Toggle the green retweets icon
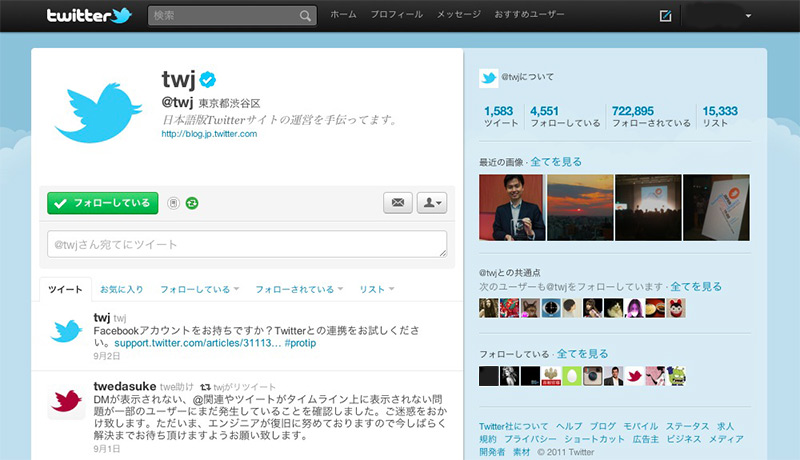This screenshot has width=800, height=460. coord(192,203)
